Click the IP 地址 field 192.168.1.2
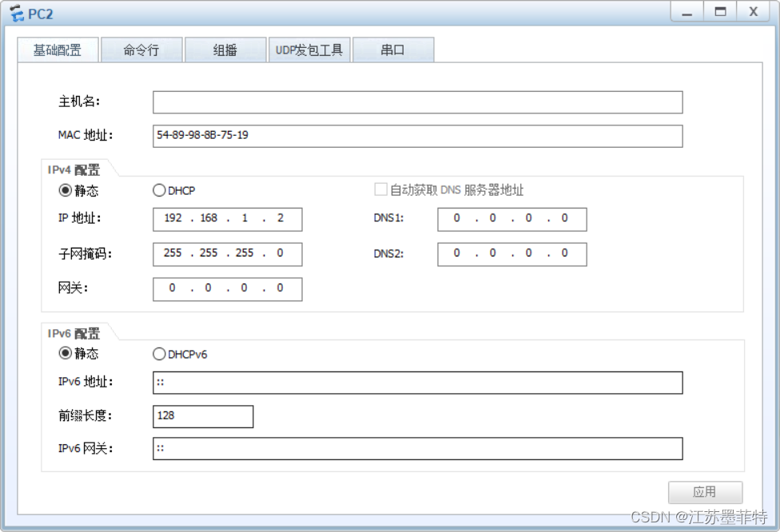Image resolution: width=780 pixels, height=532 pixels. [x=227, y=219]
